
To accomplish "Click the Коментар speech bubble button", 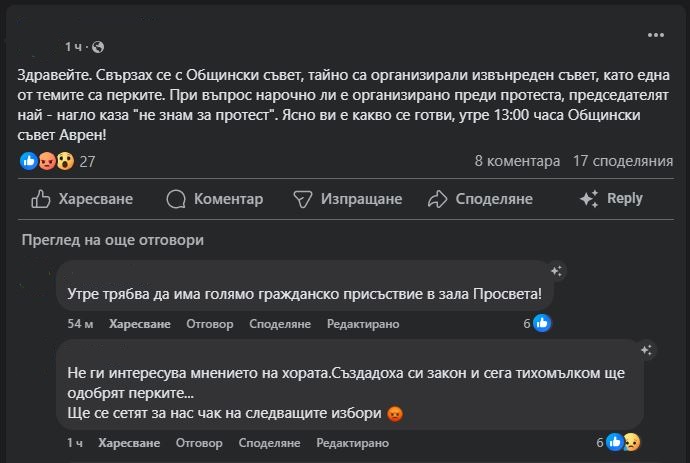I will [x=214, y=199].
